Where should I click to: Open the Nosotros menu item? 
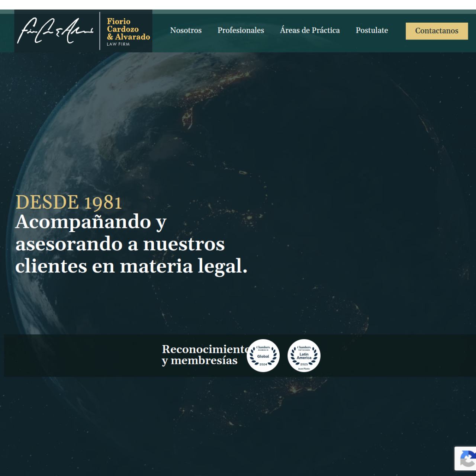pyautogui.click(x=186, y=30)
